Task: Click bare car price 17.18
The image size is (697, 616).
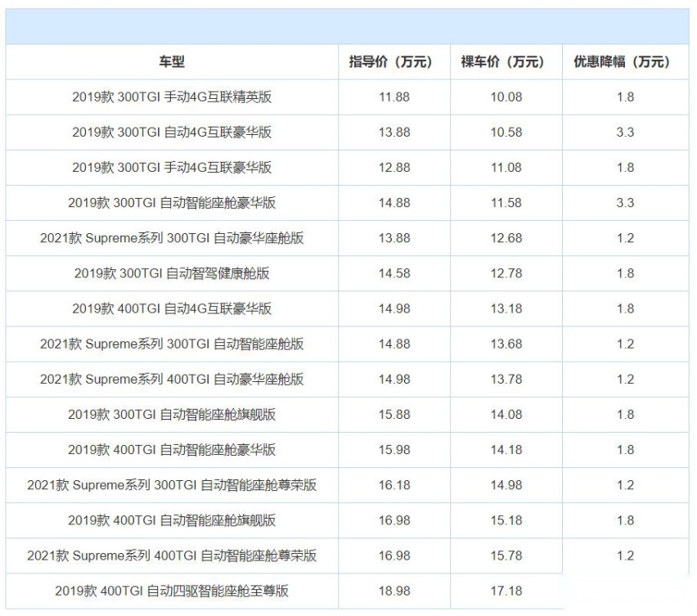Action: tap(506, 591)
